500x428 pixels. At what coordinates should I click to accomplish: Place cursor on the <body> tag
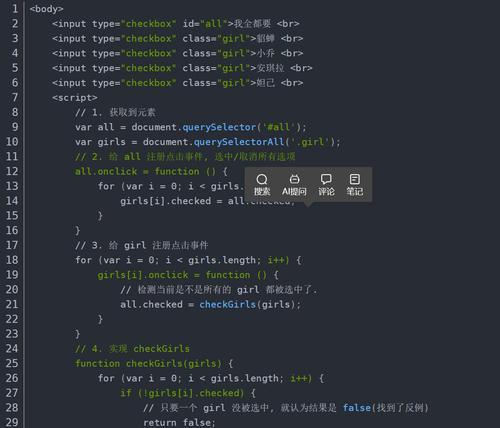(46, 9)
